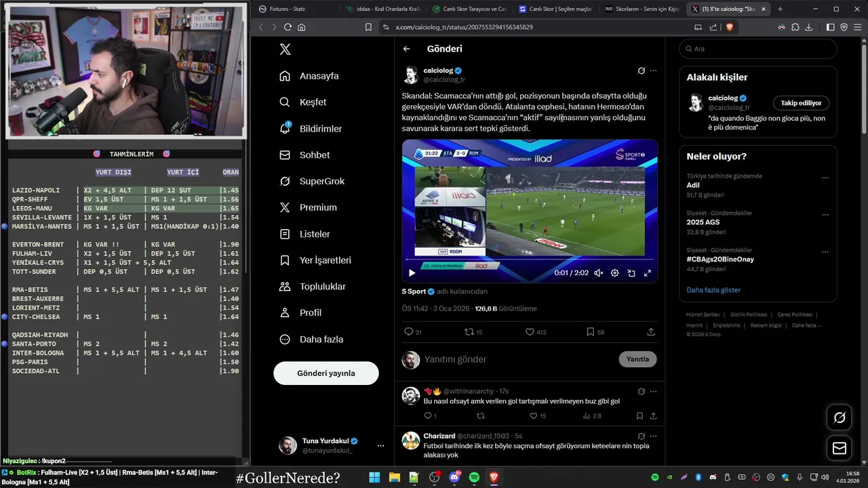The height and width of the screenshot is (488, 868).
Task: Bookmark this page in the address bar
Action: coord(368,27)
